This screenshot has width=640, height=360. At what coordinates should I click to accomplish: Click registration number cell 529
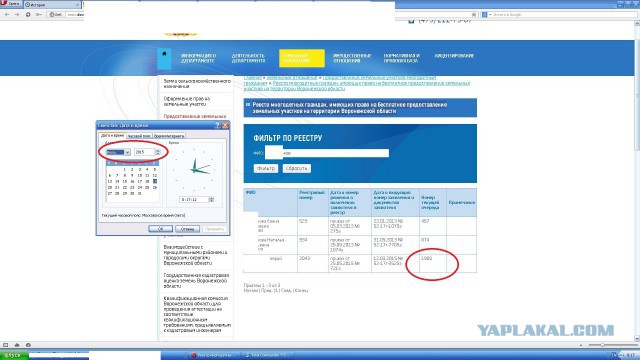coord(313,226)
